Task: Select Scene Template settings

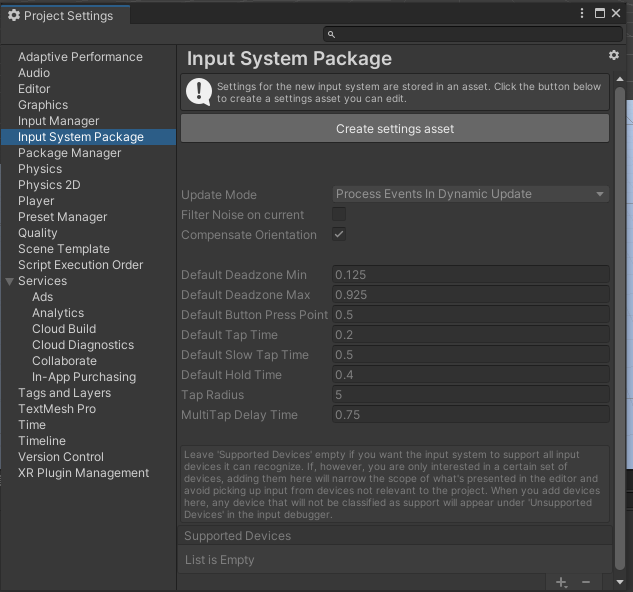Action: pyautogui.click(x=64, y=249)
